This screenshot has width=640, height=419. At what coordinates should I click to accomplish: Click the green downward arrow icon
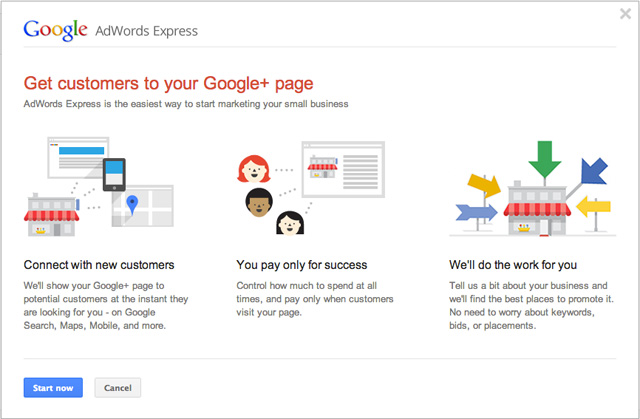pos(544,159)
